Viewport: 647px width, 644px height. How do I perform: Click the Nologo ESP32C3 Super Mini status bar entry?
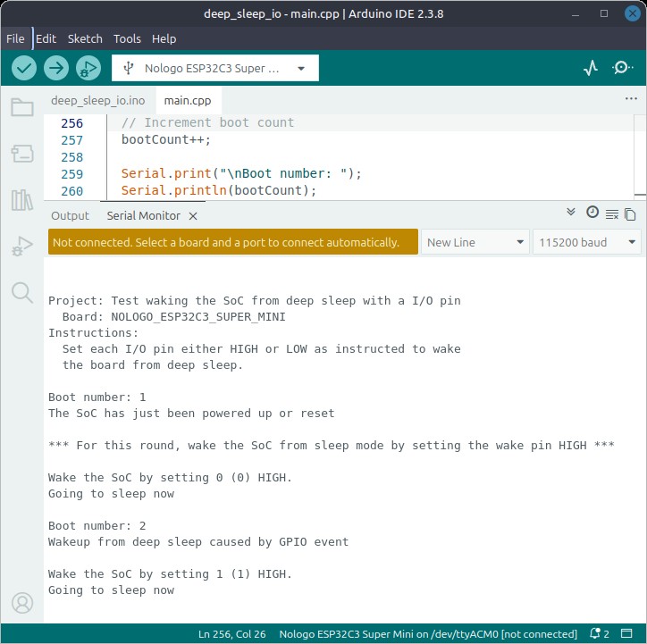point(428,633)
